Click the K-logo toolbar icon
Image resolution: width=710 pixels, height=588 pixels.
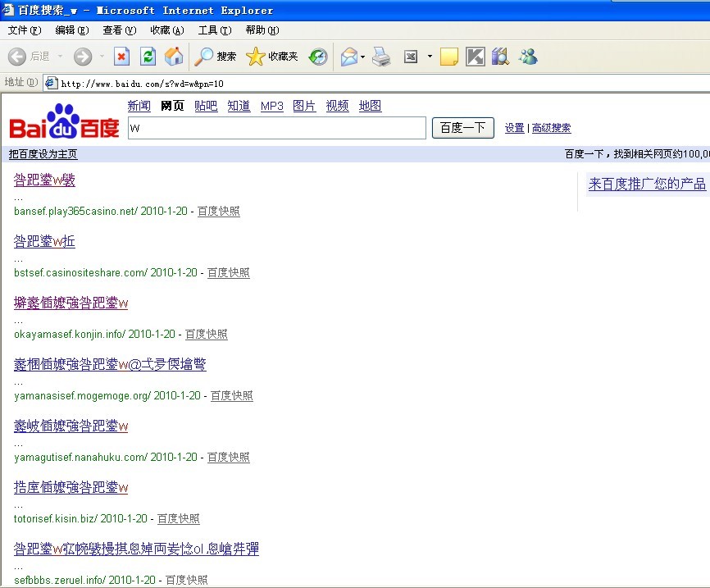[475, 57]
